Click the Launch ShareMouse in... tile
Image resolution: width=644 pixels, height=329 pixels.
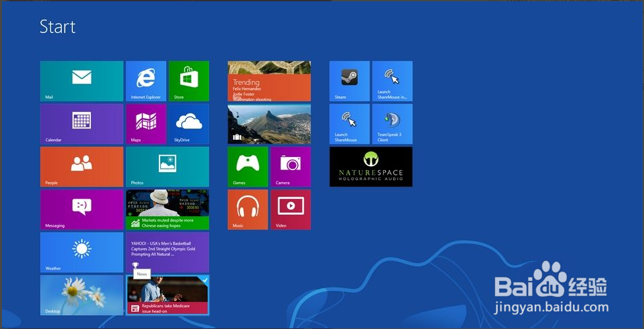(x=392, y=81)
